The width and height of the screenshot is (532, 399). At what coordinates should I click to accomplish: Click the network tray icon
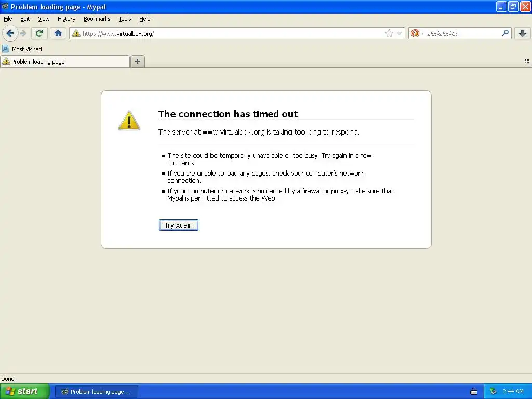tap(493, 391)
